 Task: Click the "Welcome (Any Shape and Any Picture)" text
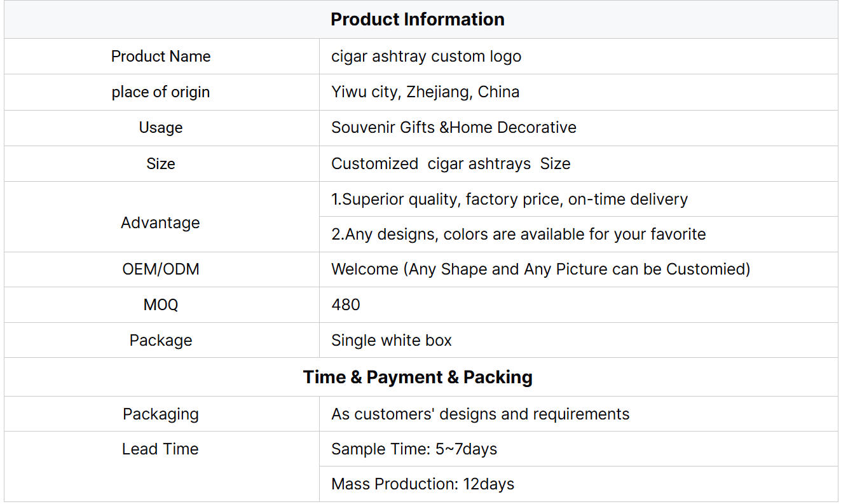tap(540, 269)
